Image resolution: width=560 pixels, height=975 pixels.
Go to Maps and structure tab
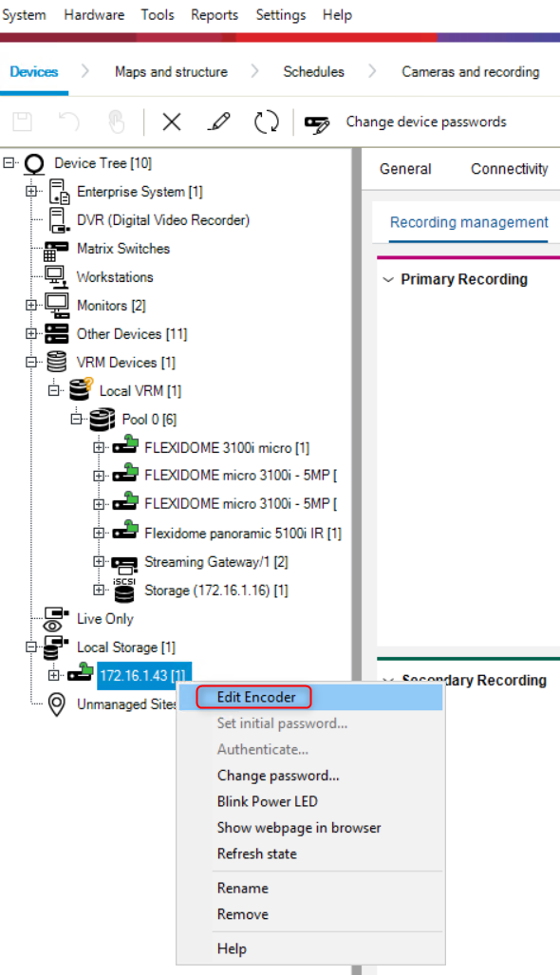171,72
